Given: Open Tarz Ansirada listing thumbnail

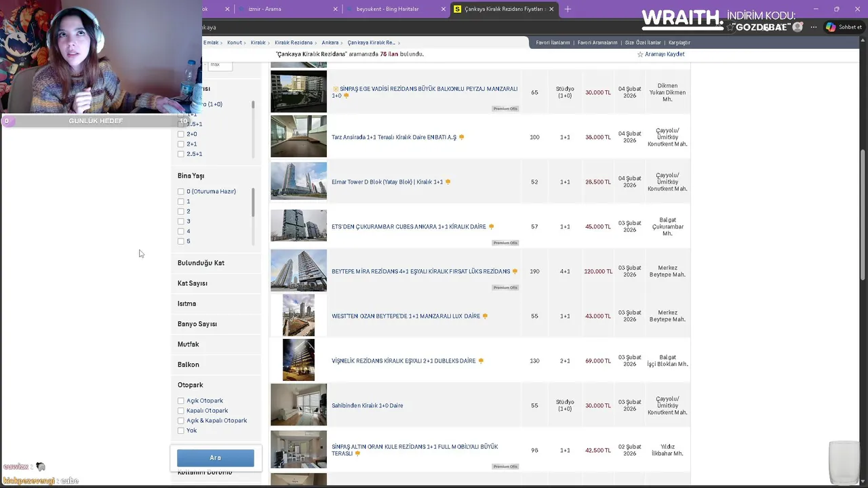Looking at the screenshot, I should click(x=298, y=136).
